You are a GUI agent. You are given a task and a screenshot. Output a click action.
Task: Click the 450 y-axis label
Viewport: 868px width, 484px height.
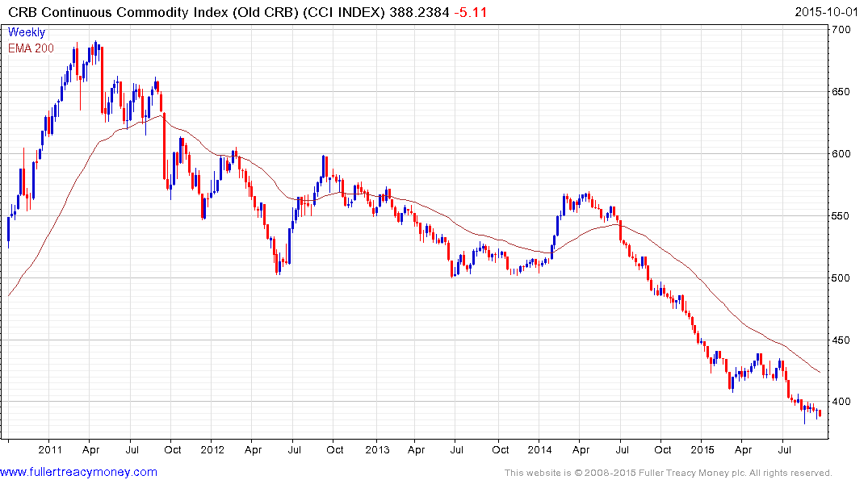click(x=841, y=340)
